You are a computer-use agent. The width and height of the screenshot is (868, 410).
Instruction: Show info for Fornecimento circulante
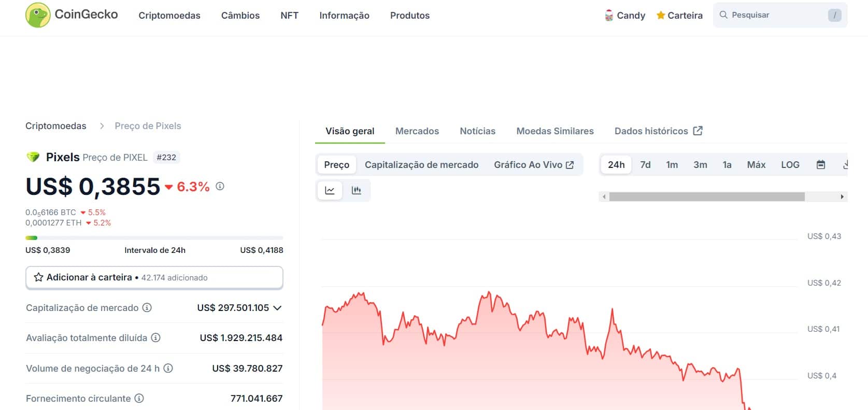[139, 399]
